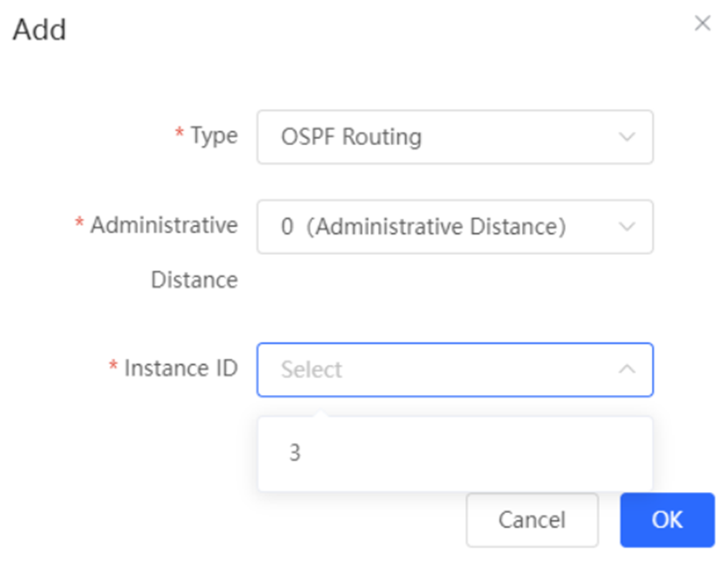Click the Administrative Distance field label
Screen dimensions: 728x568
[x=164, y=252]
